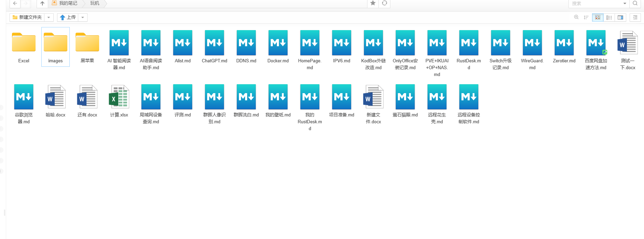Switch to split column view
644x239 pixels.
(620, 17)
